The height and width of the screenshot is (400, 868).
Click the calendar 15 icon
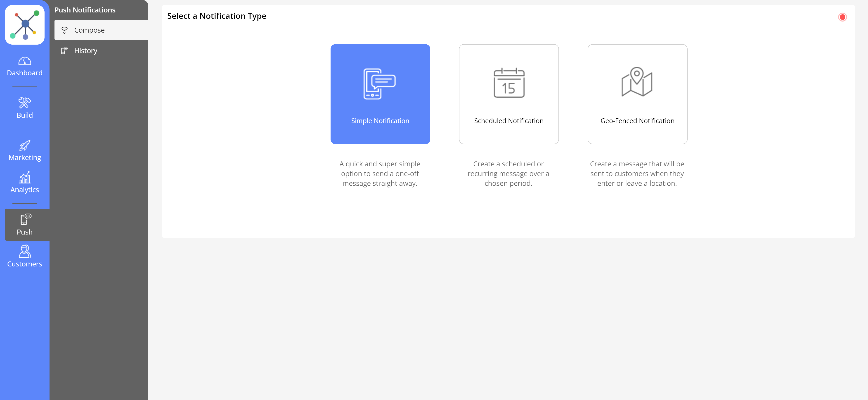click(x=509, y=83)
